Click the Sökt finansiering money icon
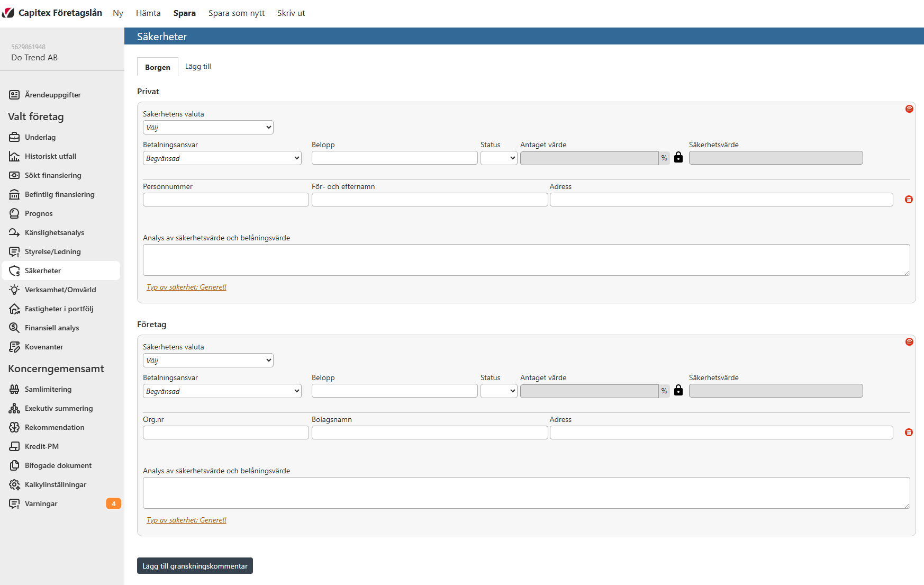Screen dimensions: 924x585 pyautogui.click(x=14, y=175)
